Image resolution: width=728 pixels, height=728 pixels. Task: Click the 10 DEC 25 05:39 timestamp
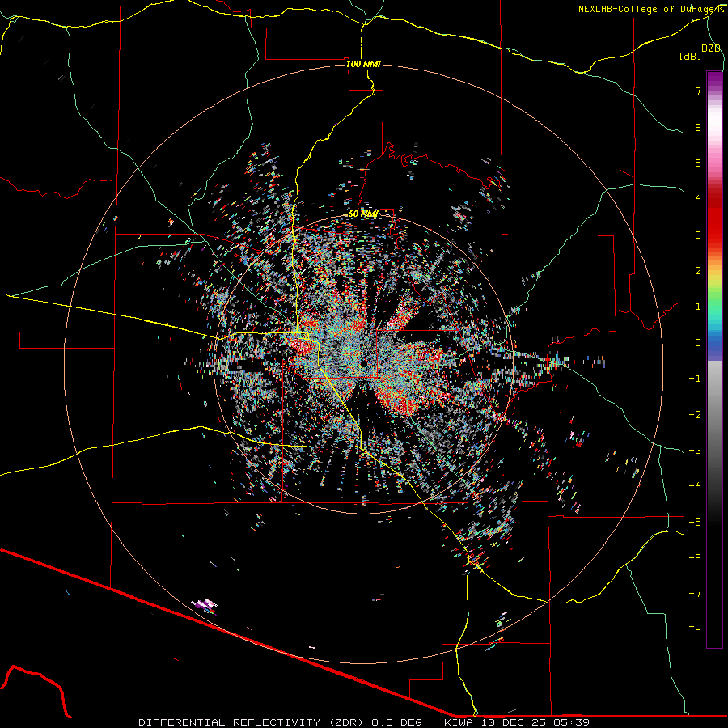(x=535, y=722)
